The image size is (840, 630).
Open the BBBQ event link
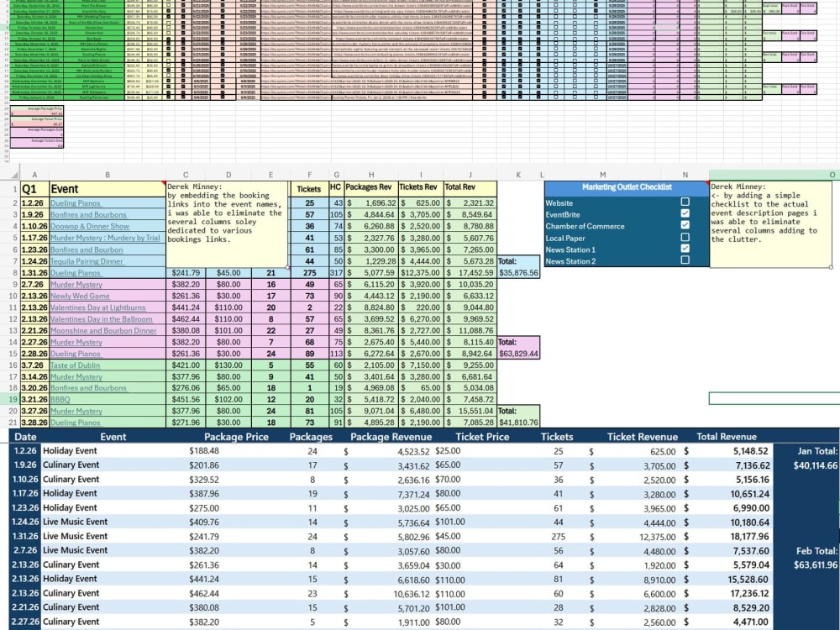60,400
